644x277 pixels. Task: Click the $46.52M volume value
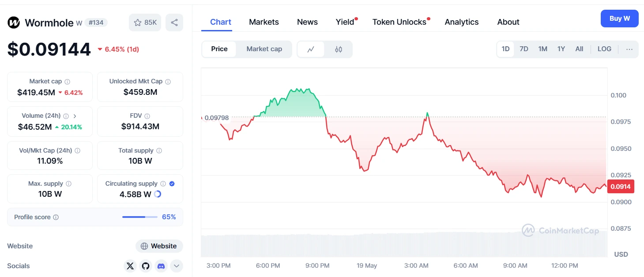point(35,127)
